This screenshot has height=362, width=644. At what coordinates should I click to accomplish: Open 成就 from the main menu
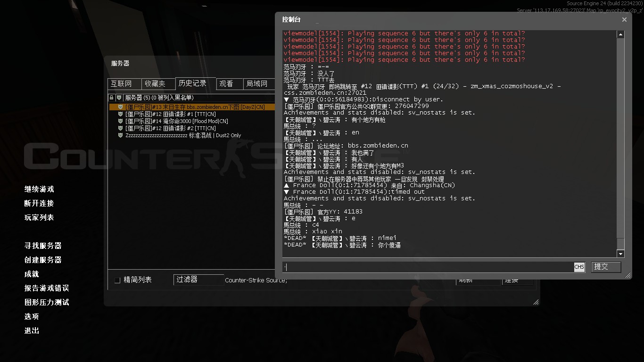32,274
